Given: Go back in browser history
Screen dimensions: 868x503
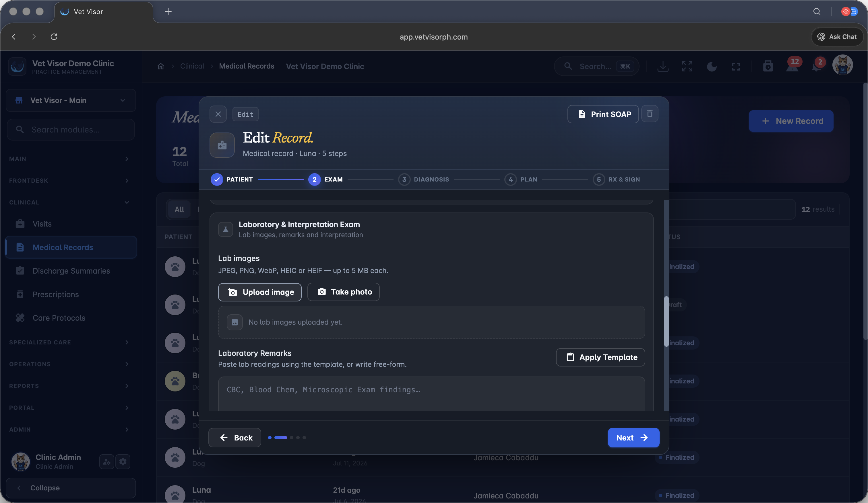Looking at the screenshot, I should coord(14,36).
